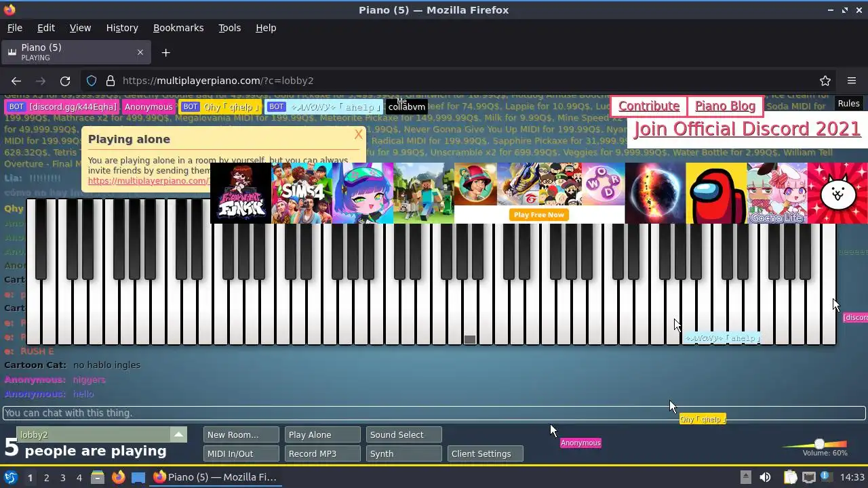Click the chat input field

(x=434, y=413)
